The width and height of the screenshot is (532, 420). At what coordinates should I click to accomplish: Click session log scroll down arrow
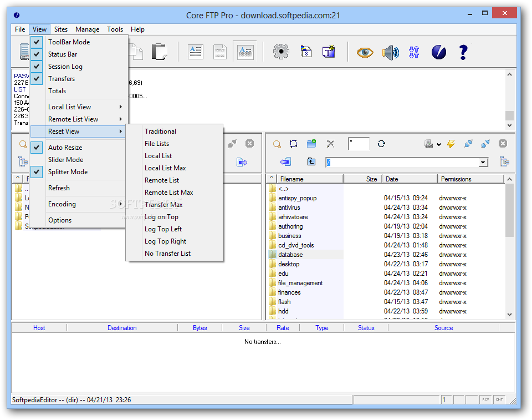509,125
